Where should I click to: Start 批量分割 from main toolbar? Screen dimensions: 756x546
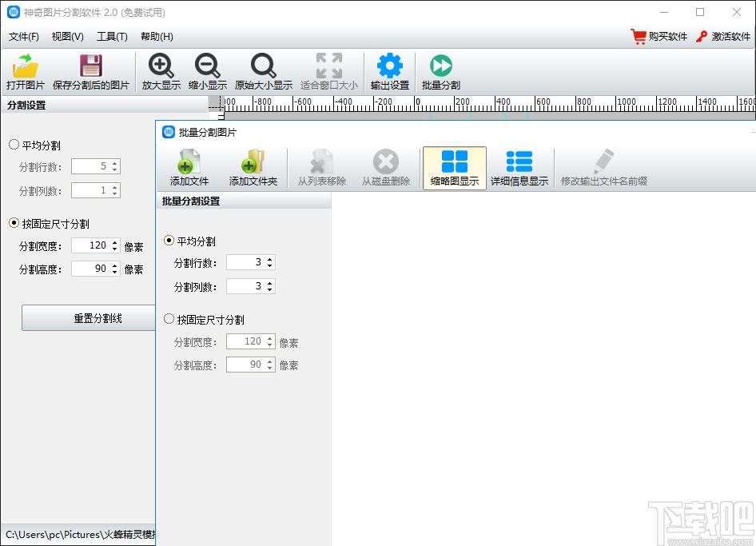[x=440, y=72]
